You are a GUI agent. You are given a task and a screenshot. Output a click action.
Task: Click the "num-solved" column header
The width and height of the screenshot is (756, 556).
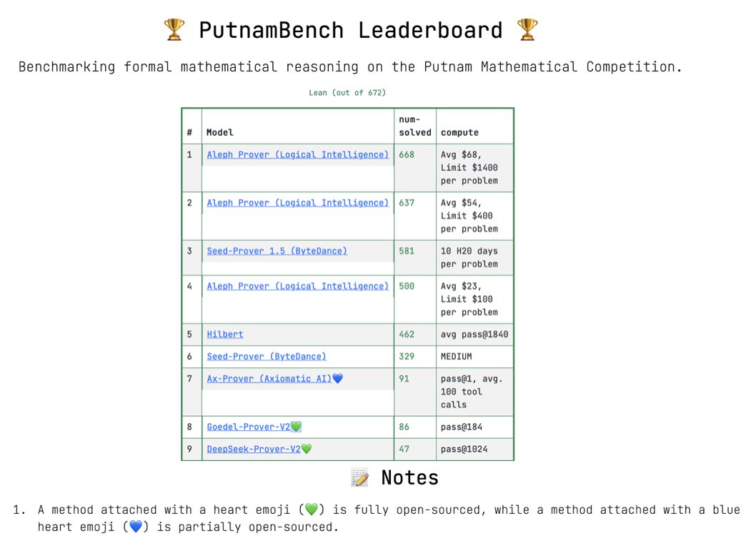coord(414,126)
